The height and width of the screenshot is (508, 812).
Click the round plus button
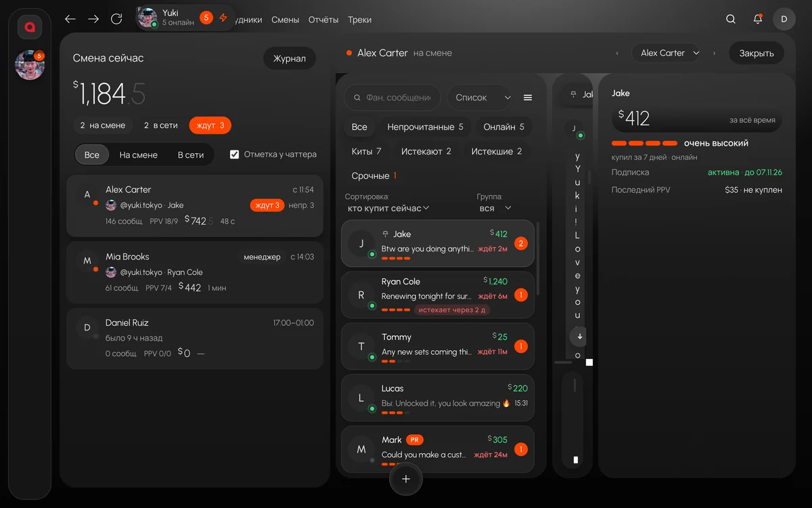tap(406, 479)
